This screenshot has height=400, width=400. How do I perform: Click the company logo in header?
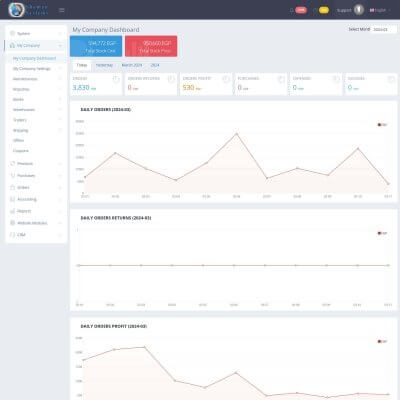click(x=28, y=10)
